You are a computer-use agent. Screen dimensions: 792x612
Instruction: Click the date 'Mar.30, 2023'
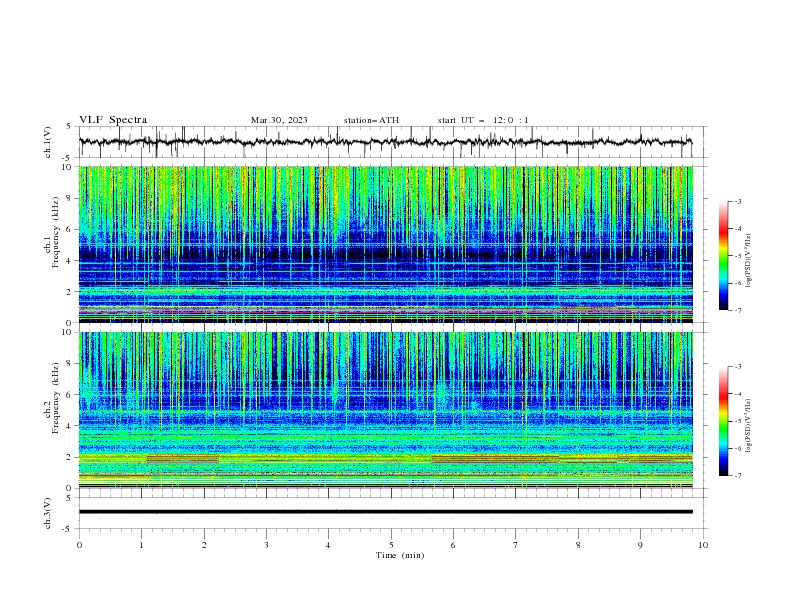pyautogui.click(x=279, y=120)
